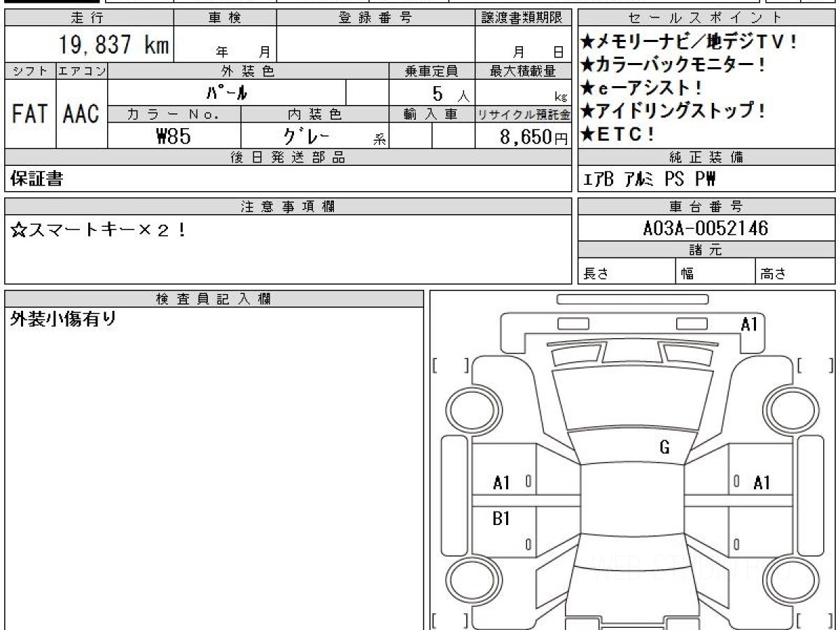
Task: Select the シフト header cell
Action: tap(30, 71)
